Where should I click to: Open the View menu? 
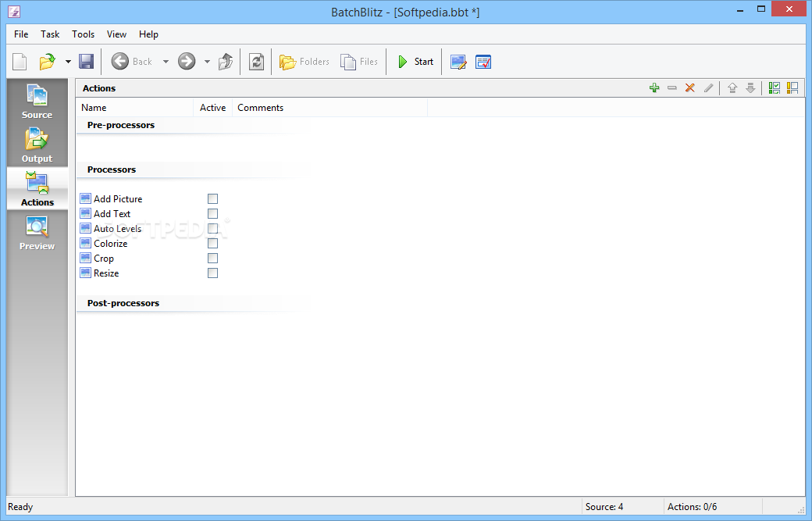116,34
